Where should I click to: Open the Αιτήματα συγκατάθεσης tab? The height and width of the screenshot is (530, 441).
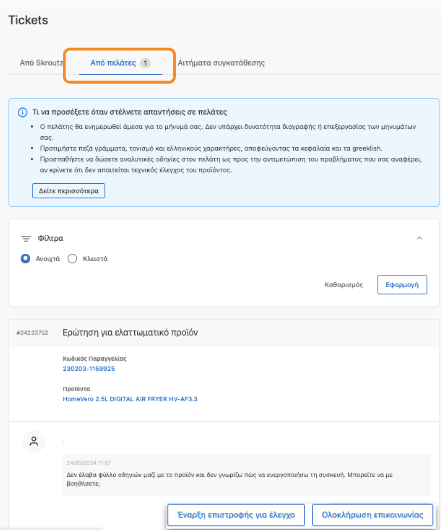(221, 63)
